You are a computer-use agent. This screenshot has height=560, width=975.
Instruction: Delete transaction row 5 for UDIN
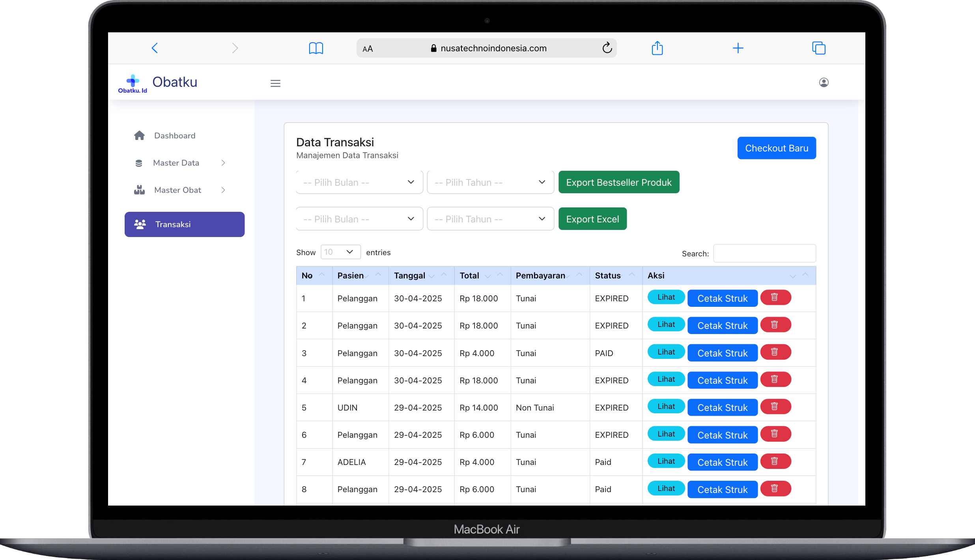point(775,407)
